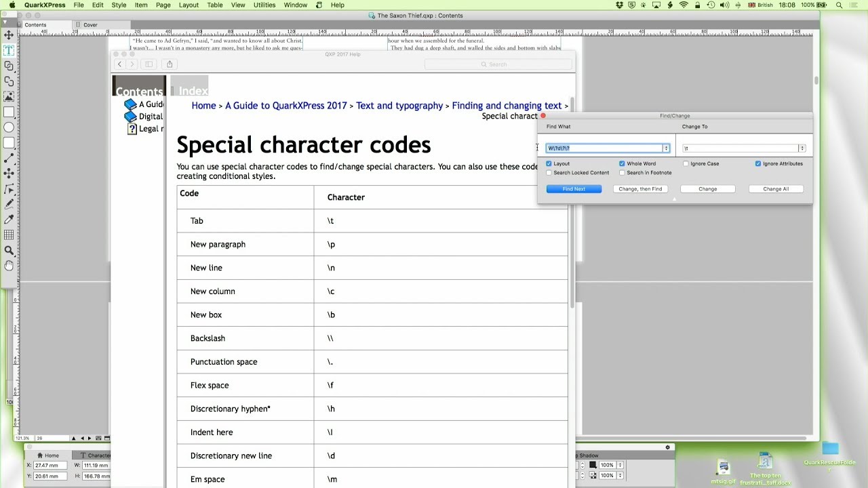Go forward in QXP Help window
The width and height of the screenshot is (868, 488).
pos(132,64)
